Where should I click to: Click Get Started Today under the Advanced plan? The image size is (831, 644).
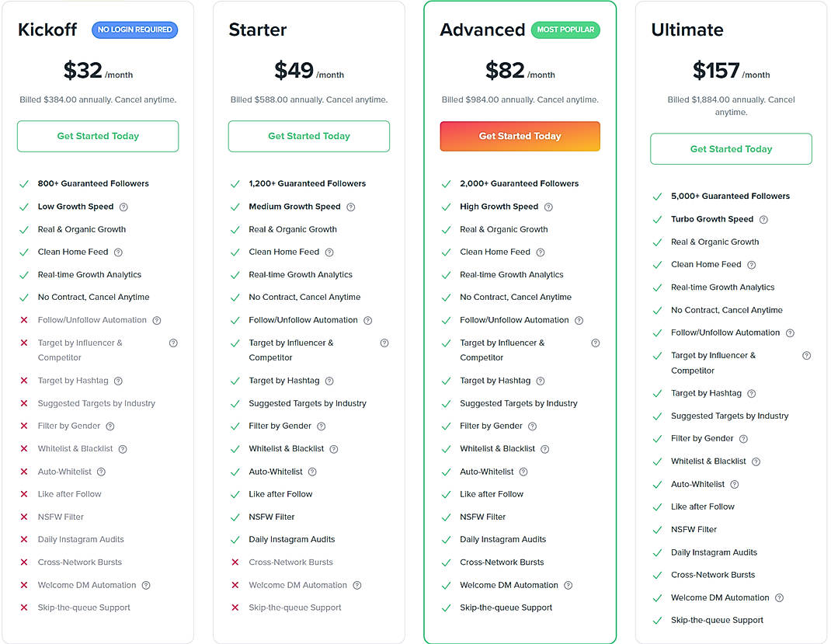520,136
